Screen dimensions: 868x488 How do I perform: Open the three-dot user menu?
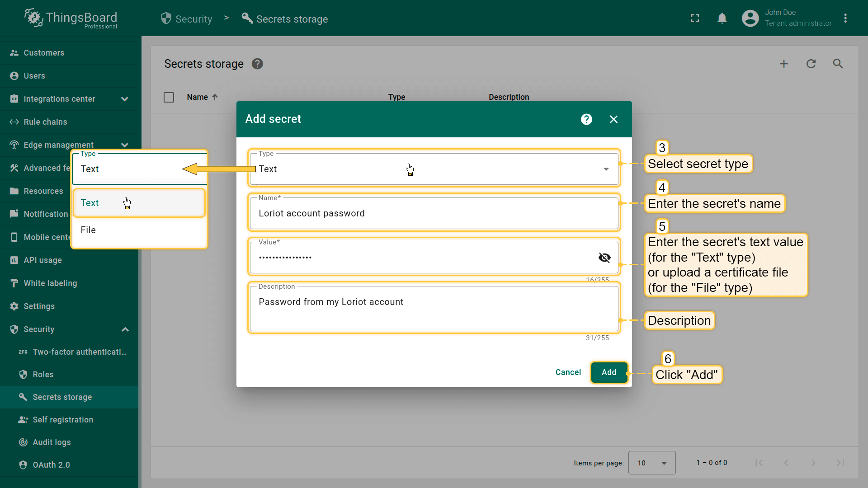pos(845,19)
